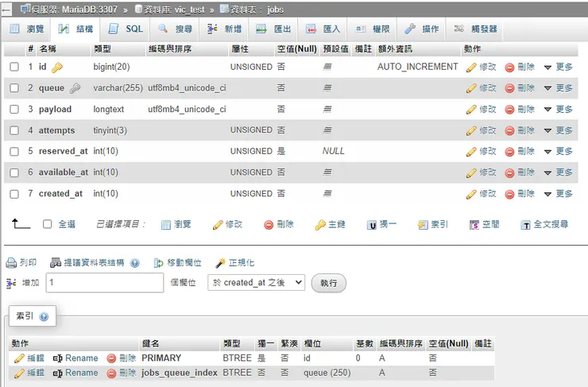Click 刪除 for the jobs_queue_index index

pos(121,373)
